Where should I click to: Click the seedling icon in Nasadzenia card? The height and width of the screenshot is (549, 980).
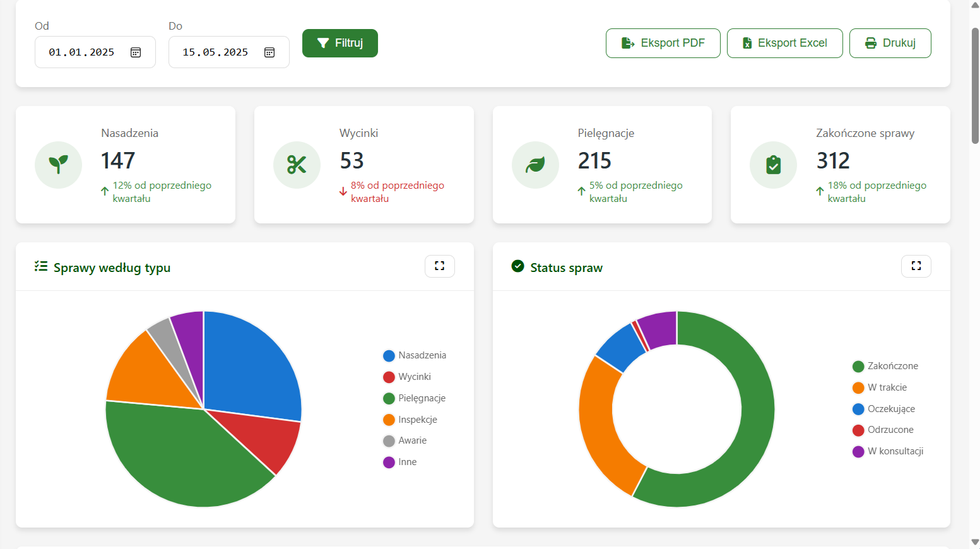click(x=58, y=165)
